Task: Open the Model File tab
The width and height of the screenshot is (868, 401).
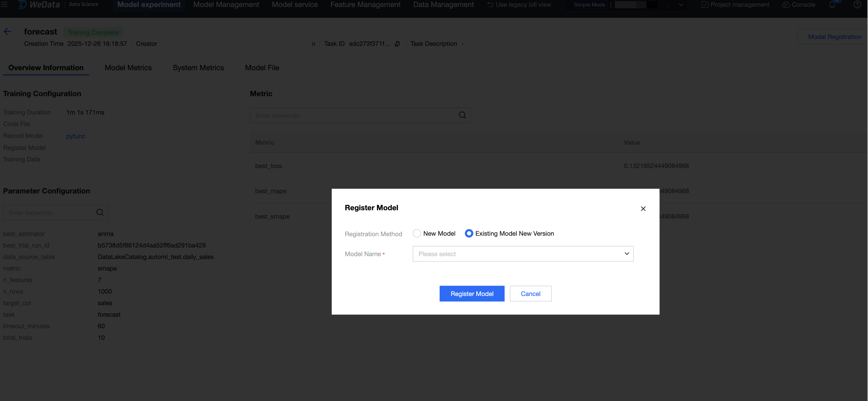Action: point(262,68)
